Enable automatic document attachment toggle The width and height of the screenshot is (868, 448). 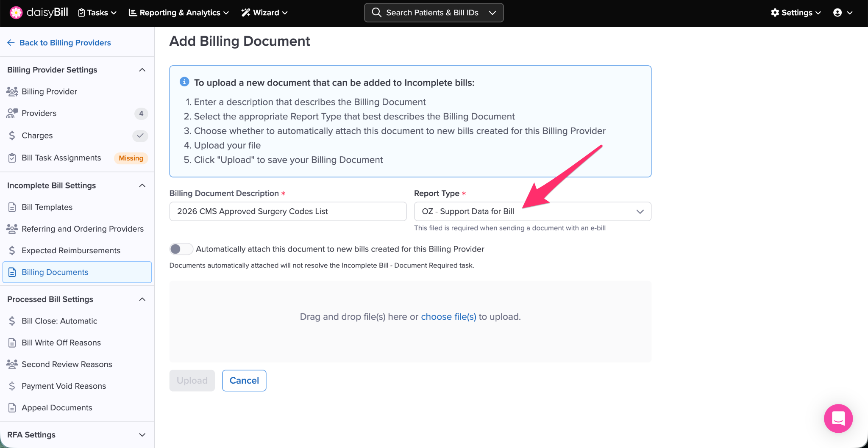pos(181,249)
